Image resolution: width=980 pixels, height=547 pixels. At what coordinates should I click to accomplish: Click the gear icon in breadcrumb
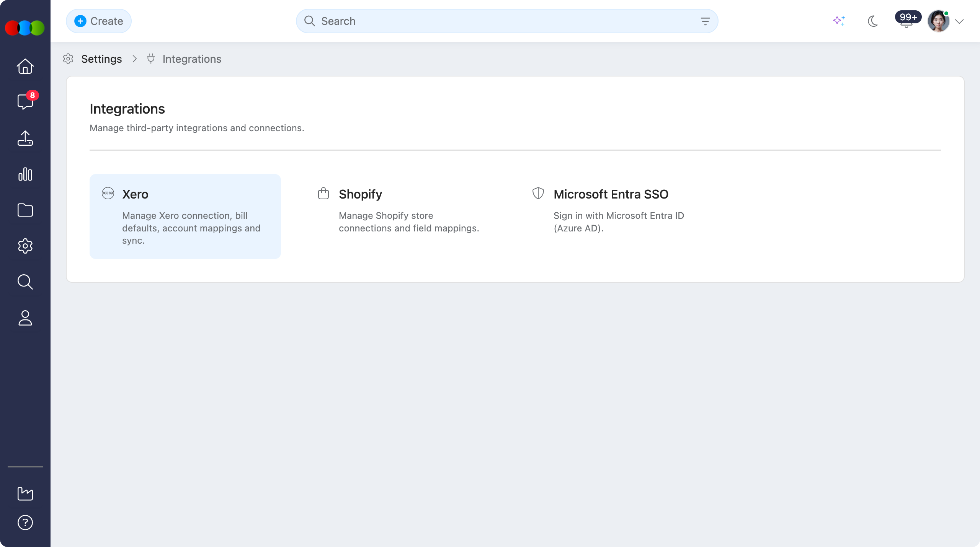68,59
